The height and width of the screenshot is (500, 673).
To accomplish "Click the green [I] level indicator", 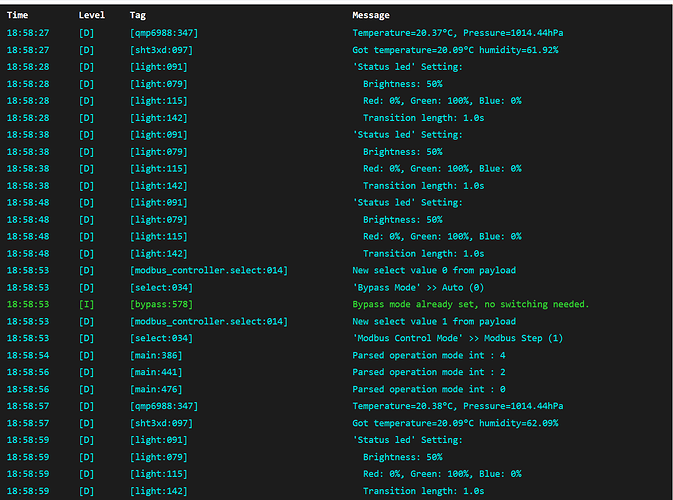I will coord(86,304).
